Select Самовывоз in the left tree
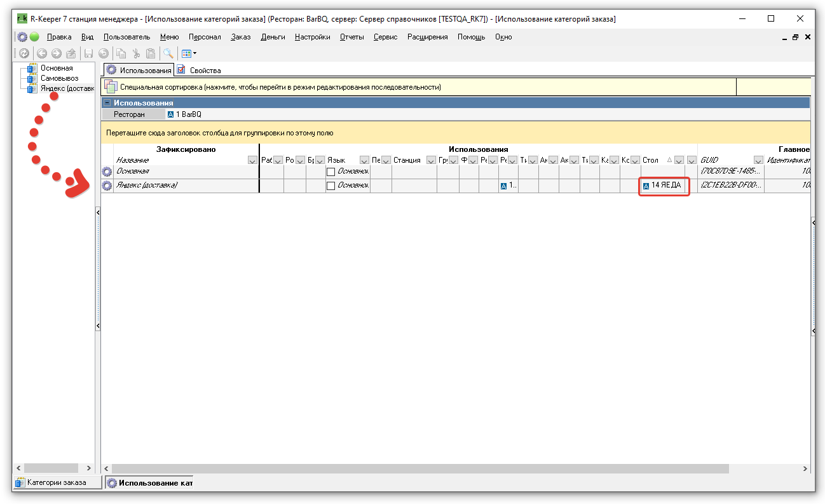Viewport: 825px width, 504px height. pos(60,78)
